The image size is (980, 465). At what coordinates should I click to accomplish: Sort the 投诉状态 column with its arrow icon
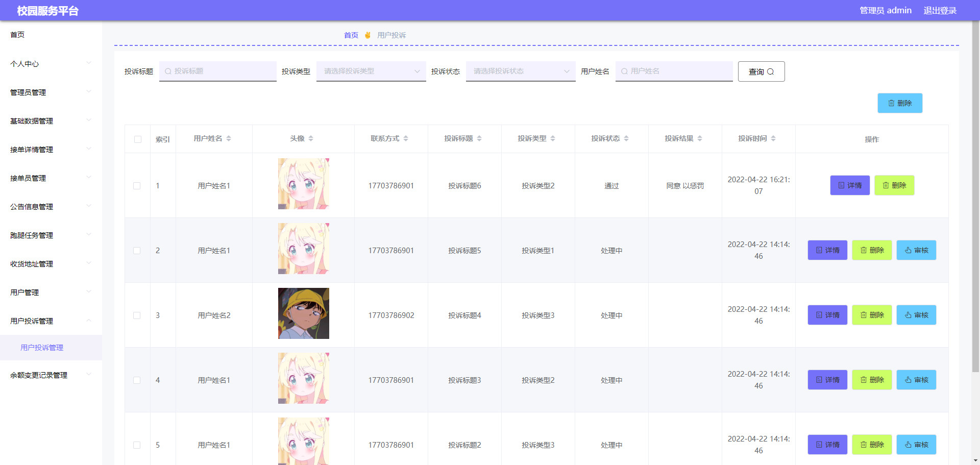[626, 138]
